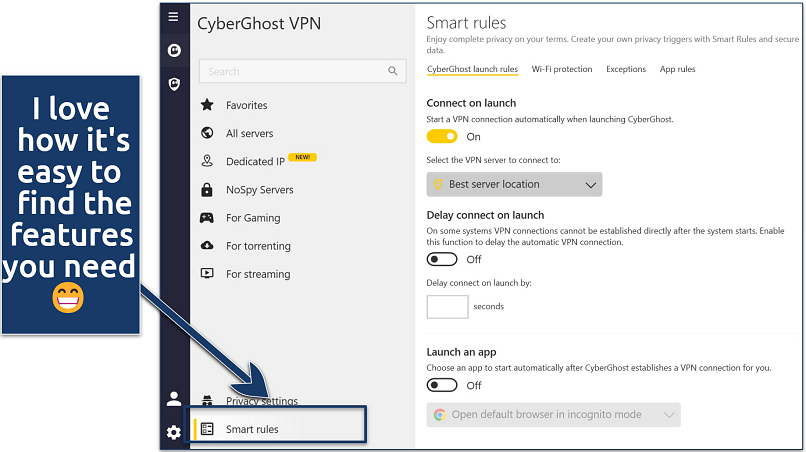Enable Delay connect on launch toggle
This screenshot has height=452, width=806.
tap(442, 259)
